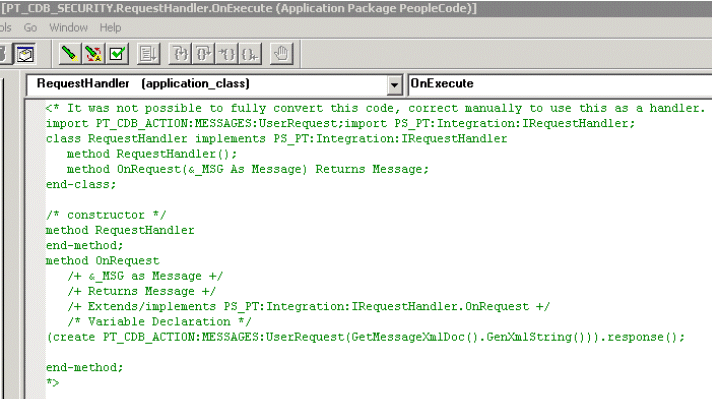Image resolution: width=712 pixels, height=399 pixels.
Task: Click the window title bar text
Action: [x=239, y=8]
